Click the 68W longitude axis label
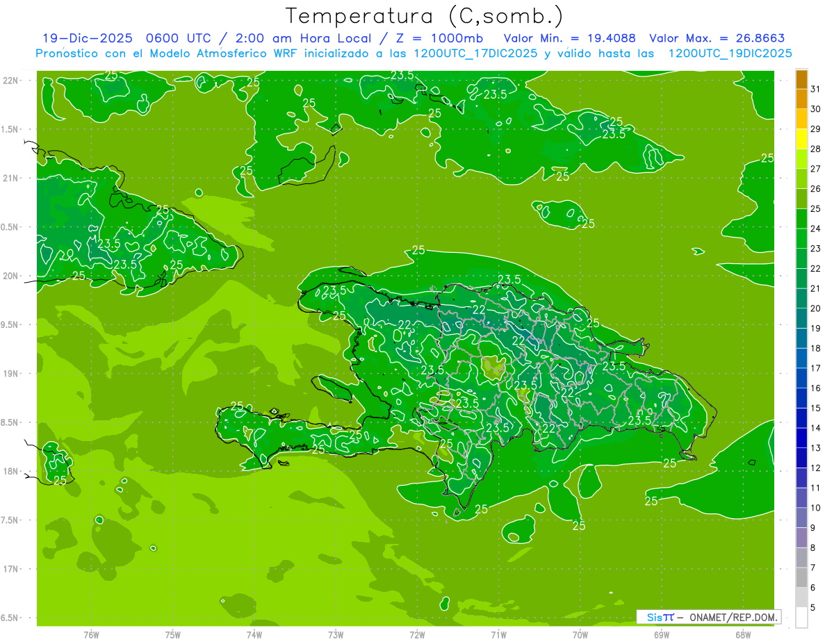Viewport: 834px width, 644px height. (742, 634)
